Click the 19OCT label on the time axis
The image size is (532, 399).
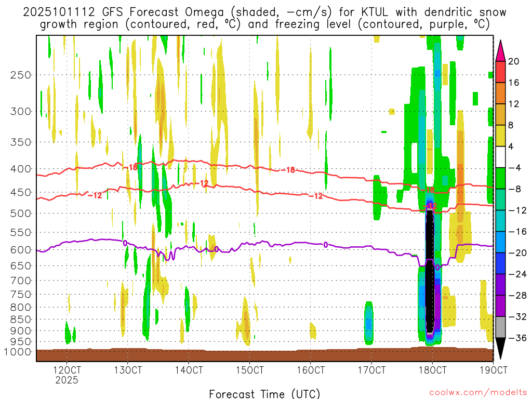493,370
